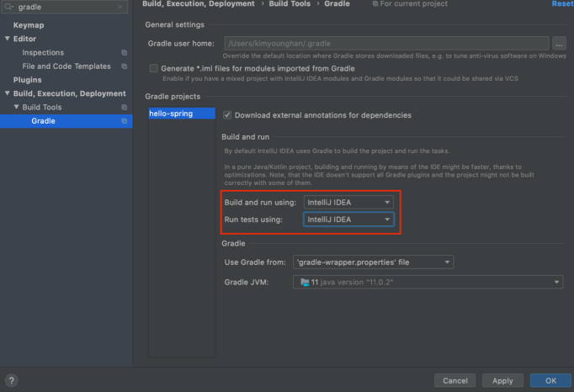Open File and Code Templates settings
The width and height of the screenshot is (574, 392).
click(x=66, y=66)
